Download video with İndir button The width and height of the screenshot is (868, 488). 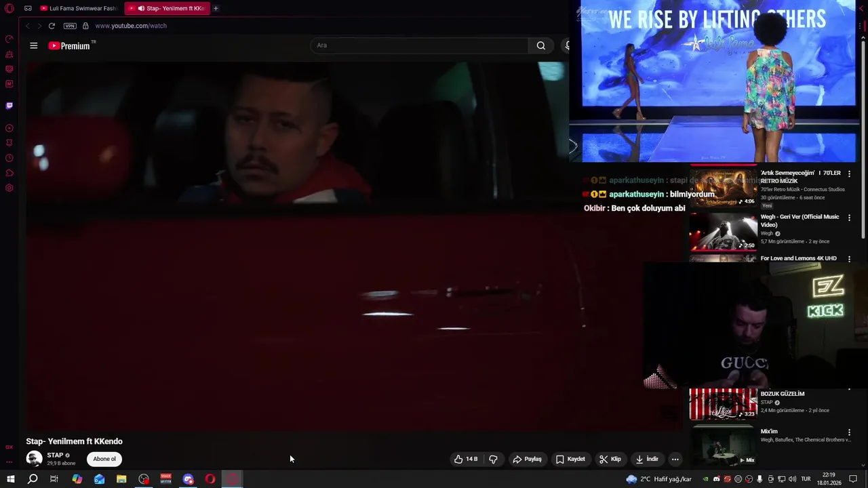pyautogui.click(x=647, y=459)
